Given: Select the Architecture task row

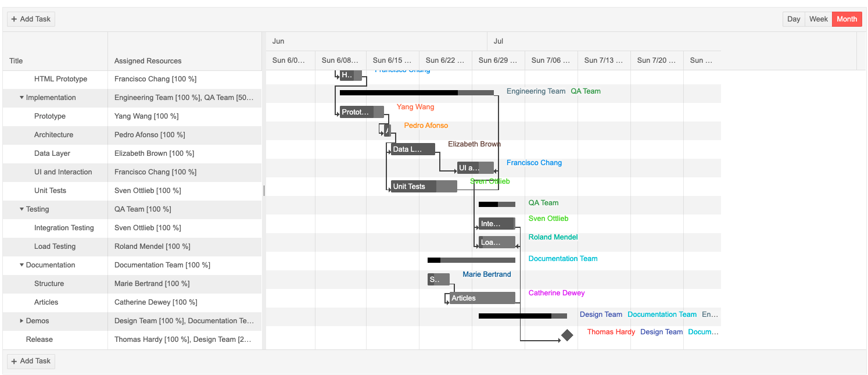Looking at the screenshot, I should pyautogui.click(x=132, y=135).
